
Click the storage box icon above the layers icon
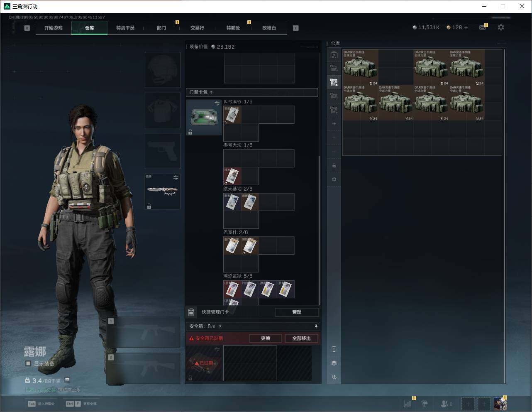[334, 349]
